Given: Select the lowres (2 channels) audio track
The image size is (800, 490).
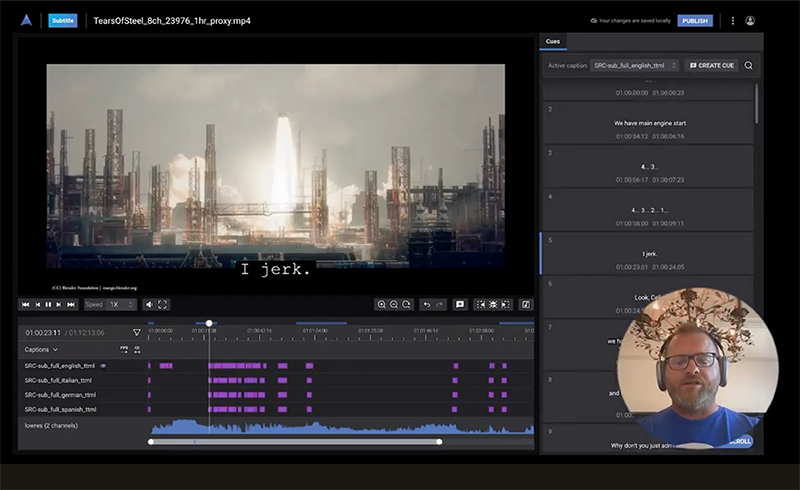Looking at the screenshot, I should 51,425.
